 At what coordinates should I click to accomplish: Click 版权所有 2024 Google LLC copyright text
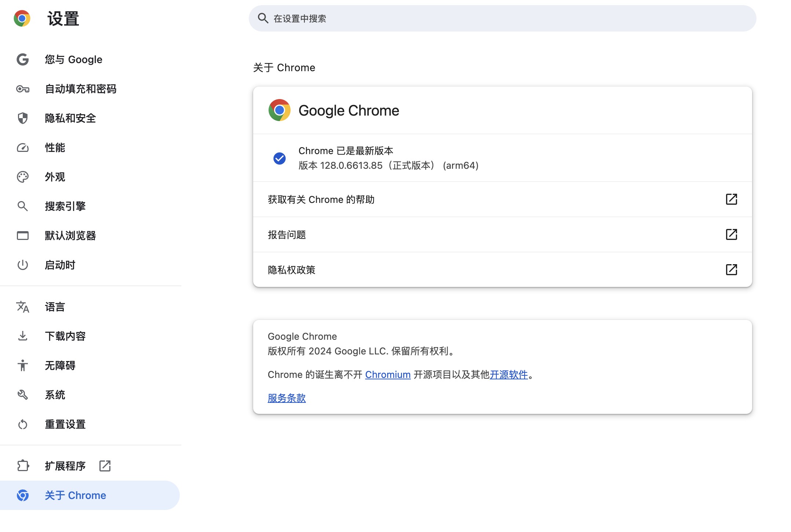pyautogui.click(x=361, y=351)
